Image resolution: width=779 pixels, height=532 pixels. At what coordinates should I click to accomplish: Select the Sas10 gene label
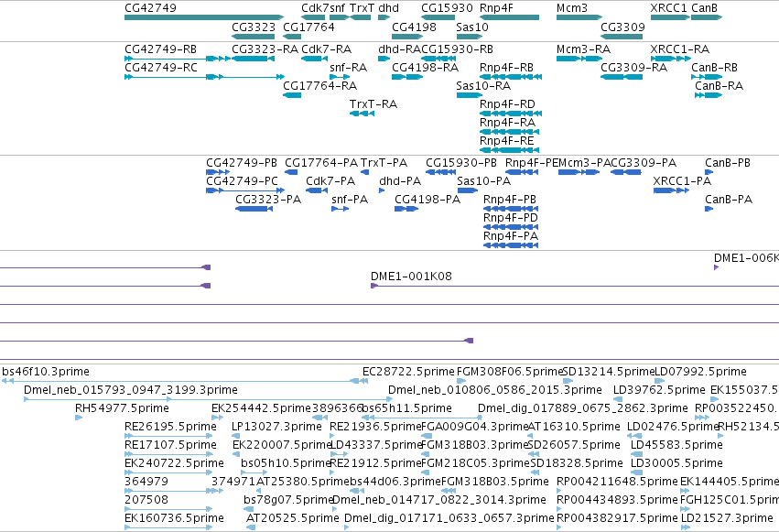click(x=472, y=27)
